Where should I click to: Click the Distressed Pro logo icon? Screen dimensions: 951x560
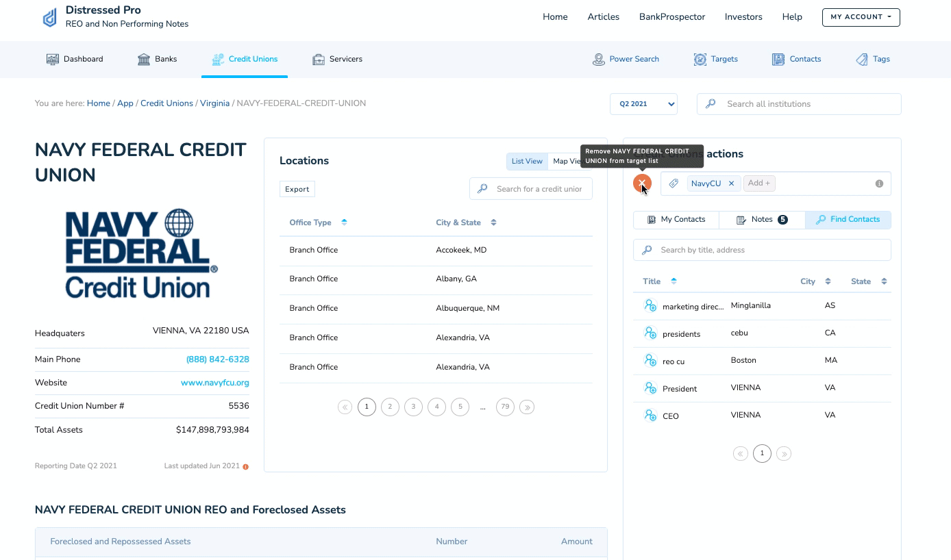pyautogui.click(x=50, y=18)
